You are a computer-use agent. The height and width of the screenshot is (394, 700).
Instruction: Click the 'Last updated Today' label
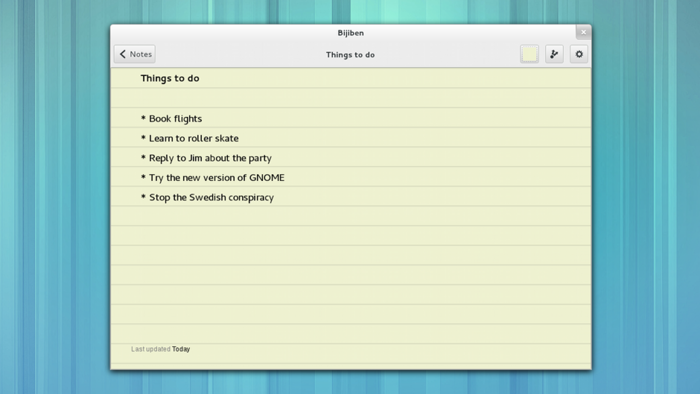(x=161, y=349)
